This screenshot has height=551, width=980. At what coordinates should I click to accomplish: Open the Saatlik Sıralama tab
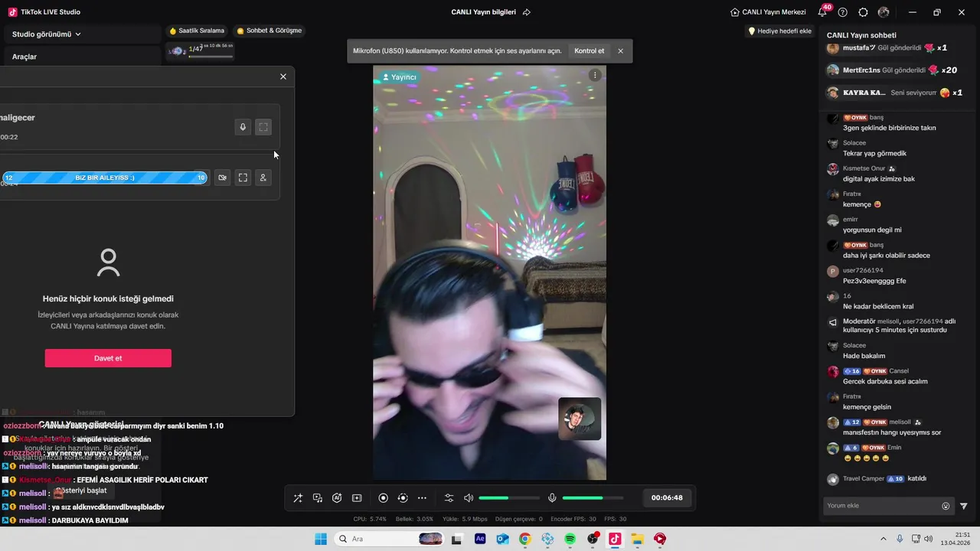[x=197, y=31]
